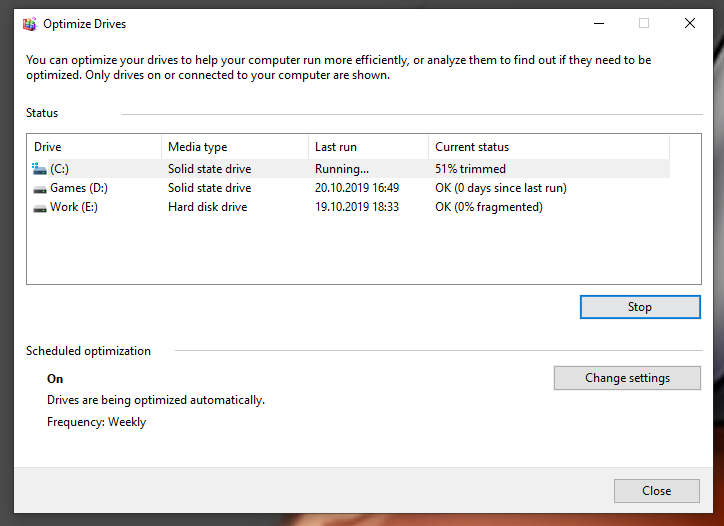Select the Work (E:) drive icon
The image size is (724, 526).
pyautogui.click(x=40, y=208)
